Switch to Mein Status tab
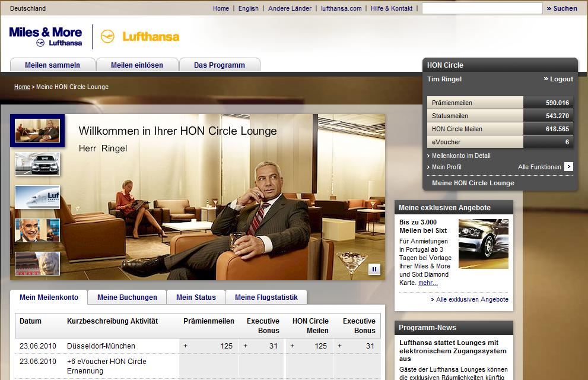 click(196, 297)
